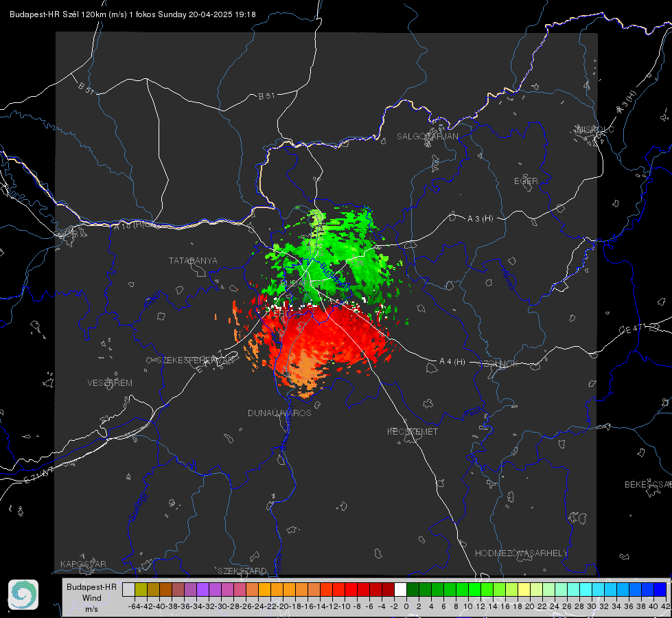Select the '-20' value on the legend scale

click(x=283, y=606)
